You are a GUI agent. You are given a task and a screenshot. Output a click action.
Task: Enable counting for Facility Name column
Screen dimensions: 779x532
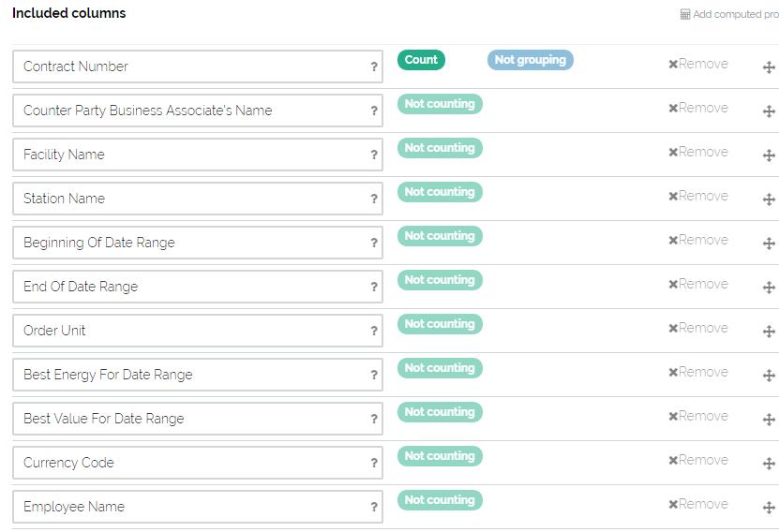pos(439,148)
